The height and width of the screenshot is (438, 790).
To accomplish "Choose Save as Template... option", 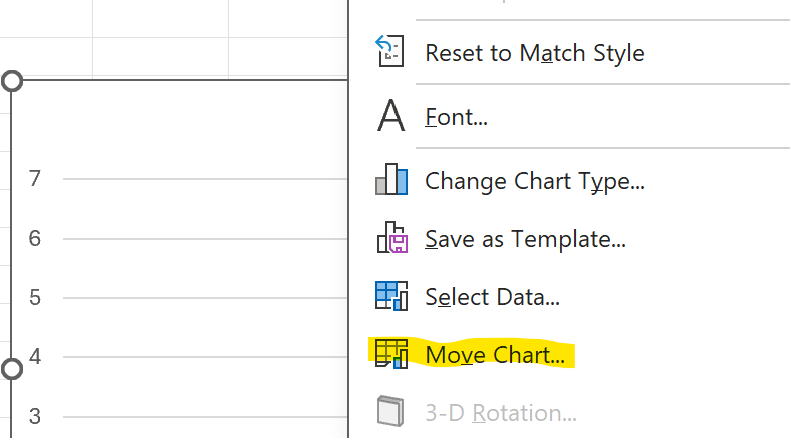I will (x=525, y=239).
